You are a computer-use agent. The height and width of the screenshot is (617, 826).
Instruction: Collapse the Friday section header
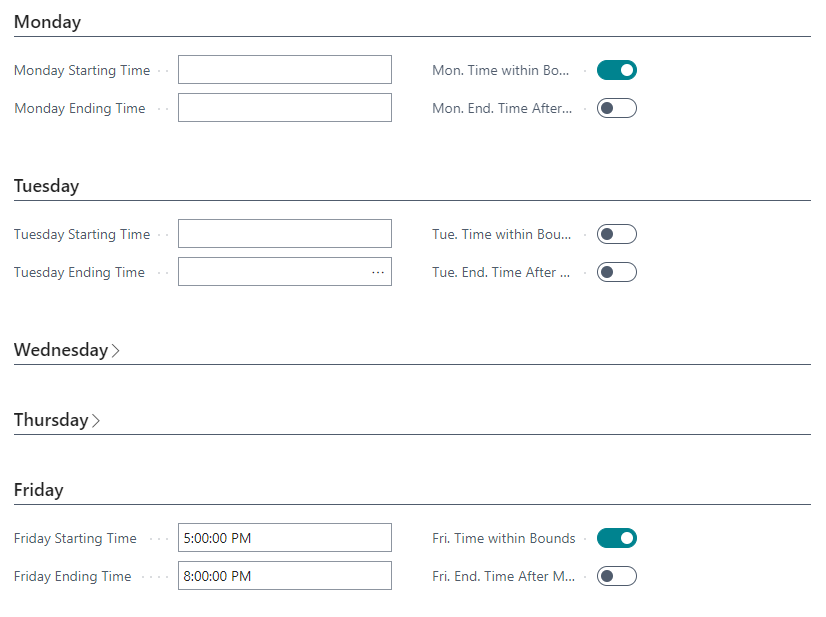(38, 490)
